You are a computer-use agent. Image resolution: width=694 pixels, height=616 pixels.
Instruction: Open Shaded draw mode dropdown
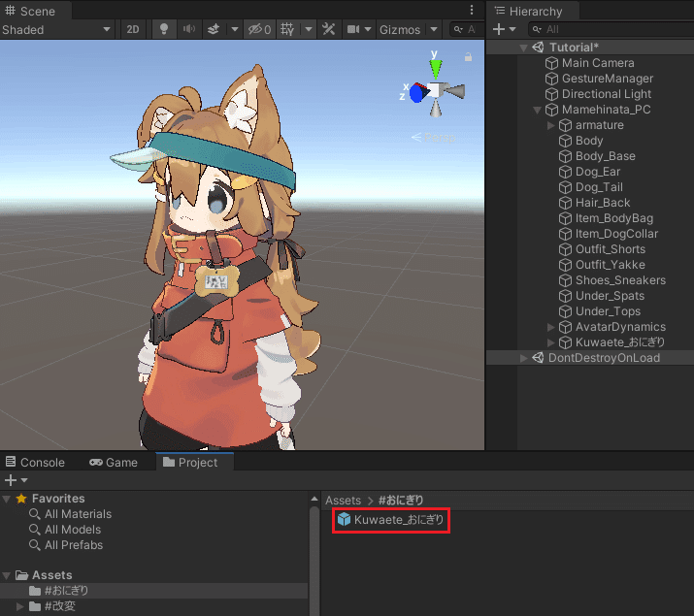(56, 30)
